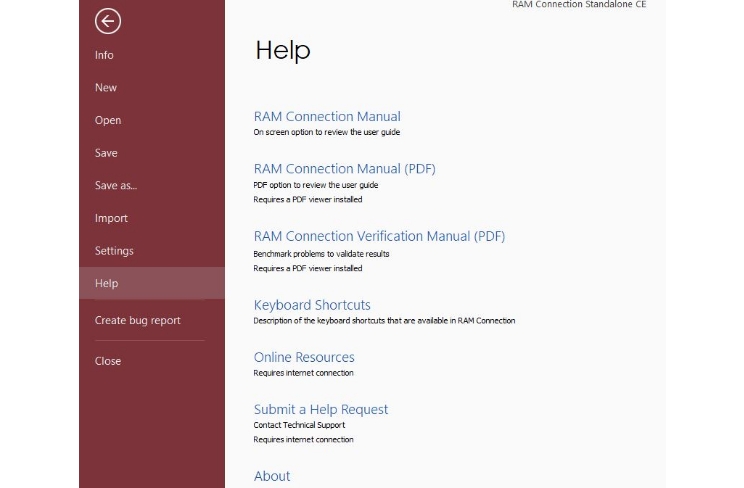This screenshot has width=744, height=488.
Task: Open the About link
Action: pos(271,476)
